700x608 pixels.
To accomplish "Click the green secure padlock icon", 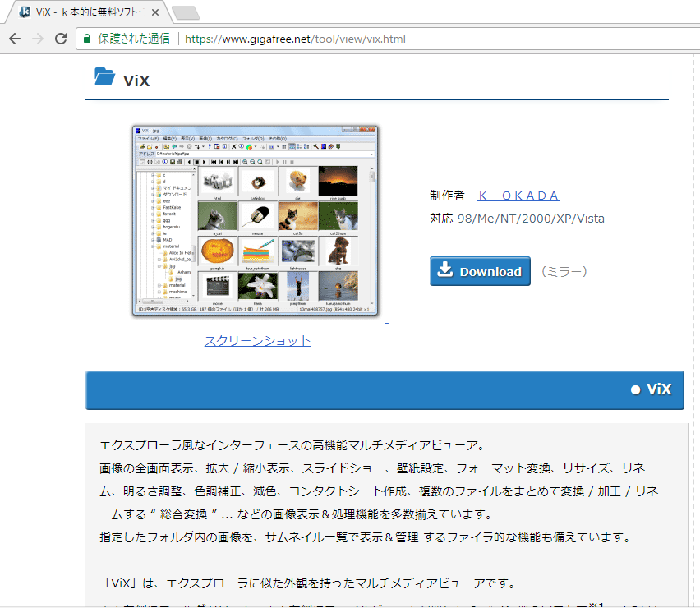I will click(87, 39).
